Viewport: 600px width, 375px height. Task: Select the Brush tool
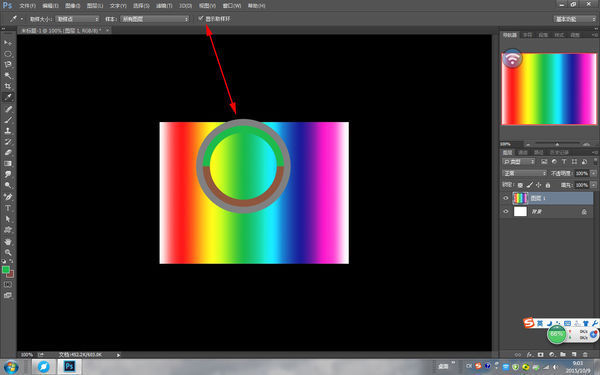[x=8, y=120]
